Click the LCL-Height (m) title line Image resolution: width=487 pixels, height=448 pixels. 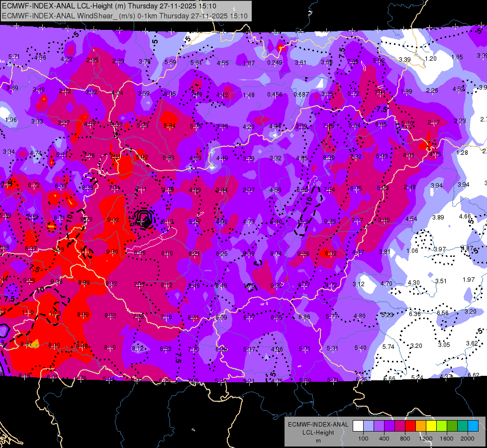109,6
